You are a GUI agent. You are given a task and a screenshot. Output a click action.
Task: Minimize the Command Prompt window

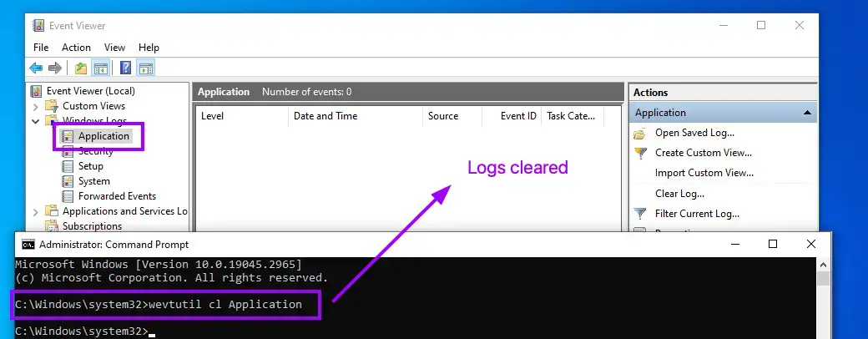click(x=734, y=245)
